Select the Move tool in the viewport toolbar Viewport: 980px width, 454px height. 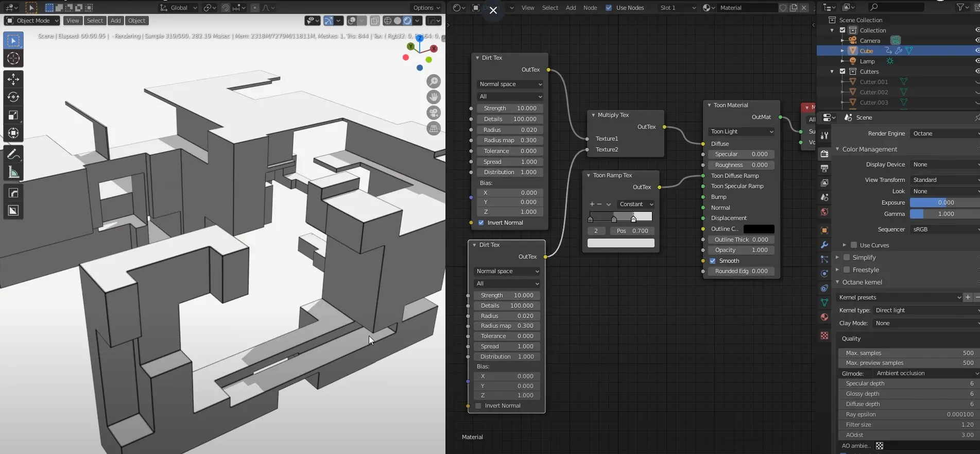[x=13, y=79]
